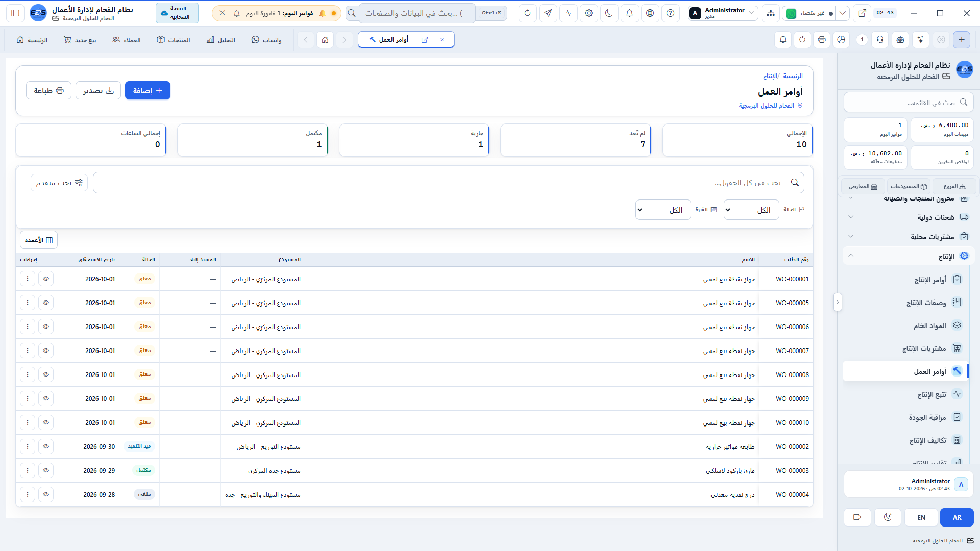Open بحث متقدم advanced search
The width and height of the screenshot is (980, 551).
[x=59, y=183]
